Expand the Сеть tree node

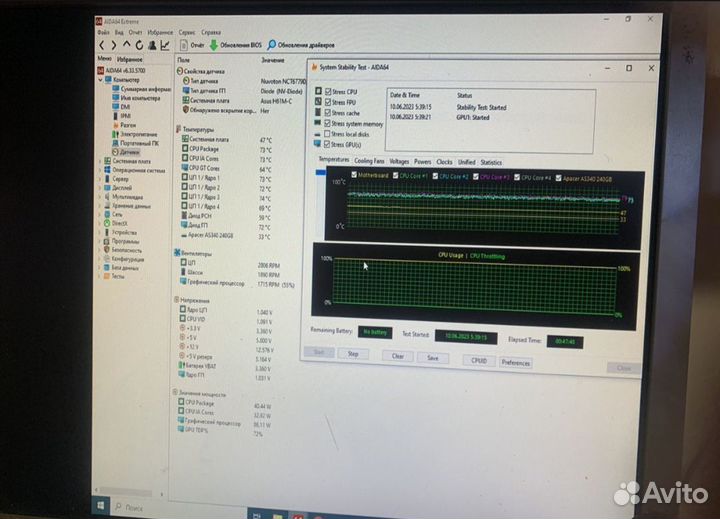[100, 214]
